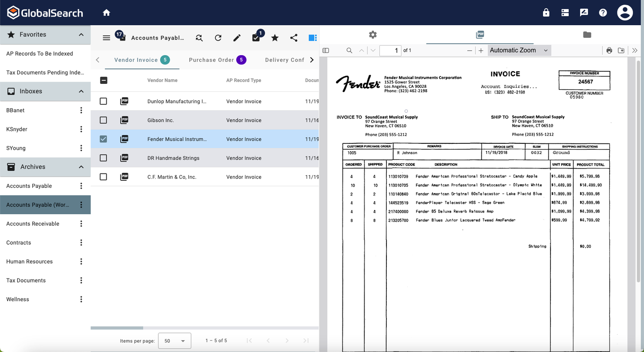Check the C.F. Martin & Co row checkbox

[103, 177]
